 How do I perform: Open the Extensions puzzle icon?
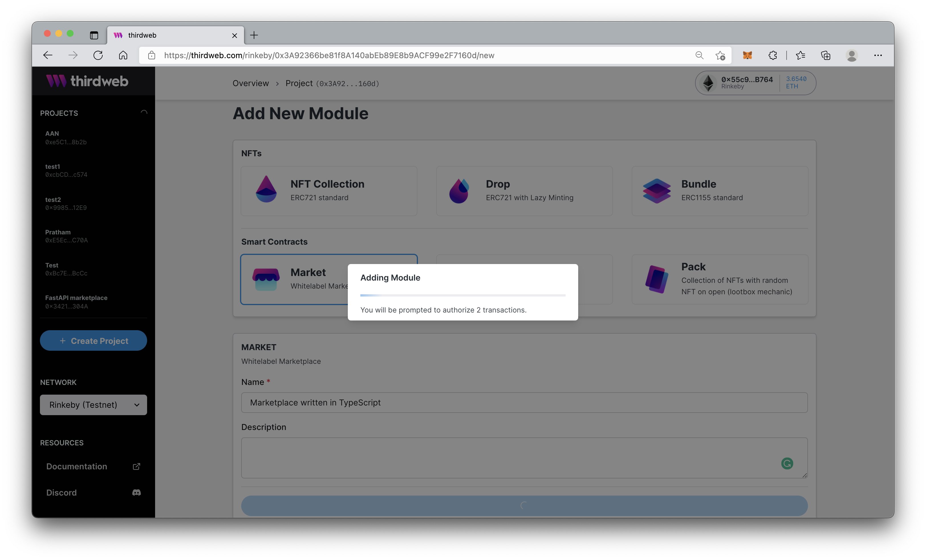click(x=773, y=56)
